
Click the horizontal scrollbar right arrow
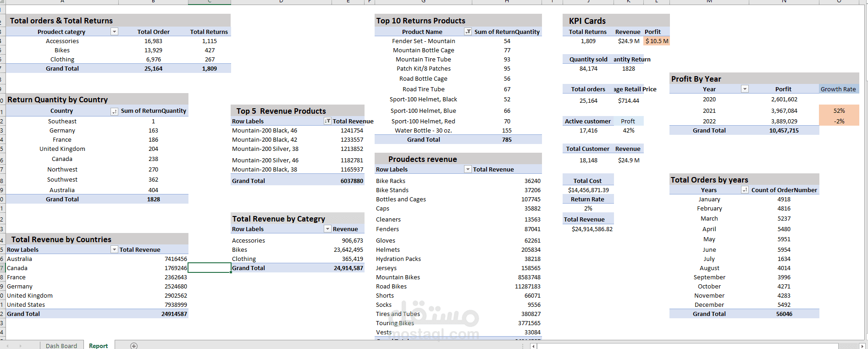coord(862,346)
